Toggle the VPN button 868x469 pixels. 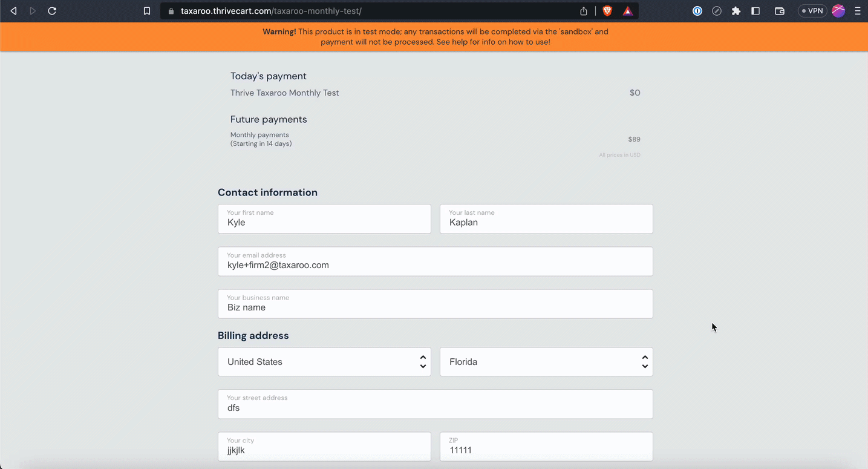812,11
